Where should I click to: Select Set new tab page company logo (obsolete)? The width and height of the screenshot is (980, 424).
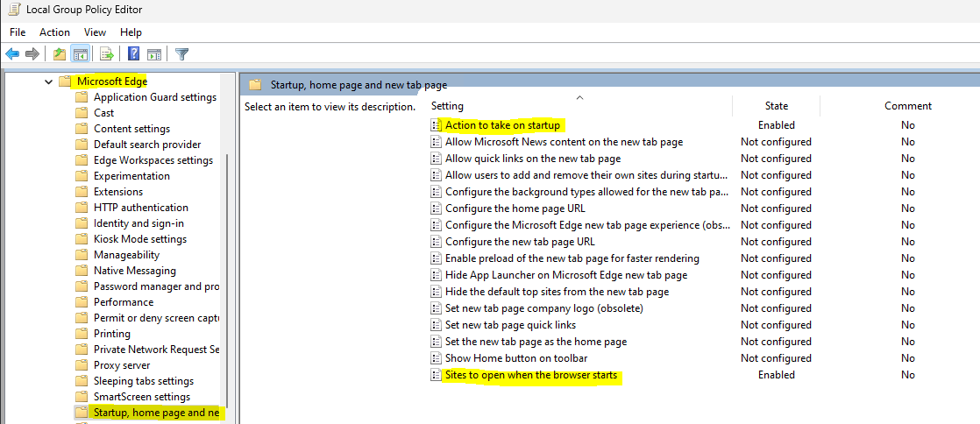pos(543,308)
